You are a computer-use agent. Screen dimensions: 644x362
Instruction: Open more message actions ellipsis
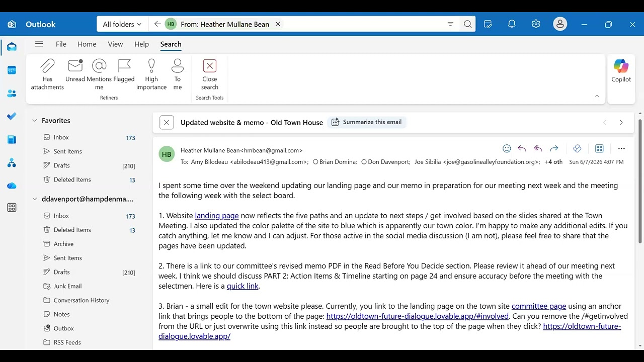pyautogui.click(x=621, y=148)
